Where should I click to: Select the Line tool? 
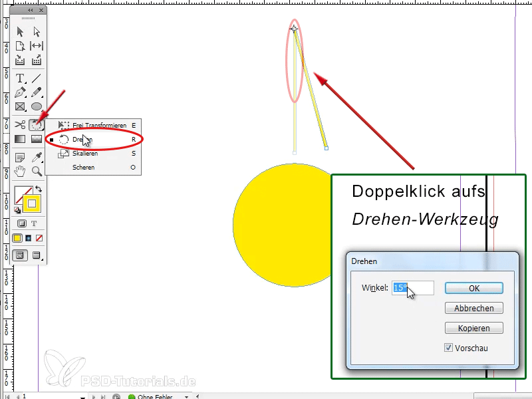(37, 78)
